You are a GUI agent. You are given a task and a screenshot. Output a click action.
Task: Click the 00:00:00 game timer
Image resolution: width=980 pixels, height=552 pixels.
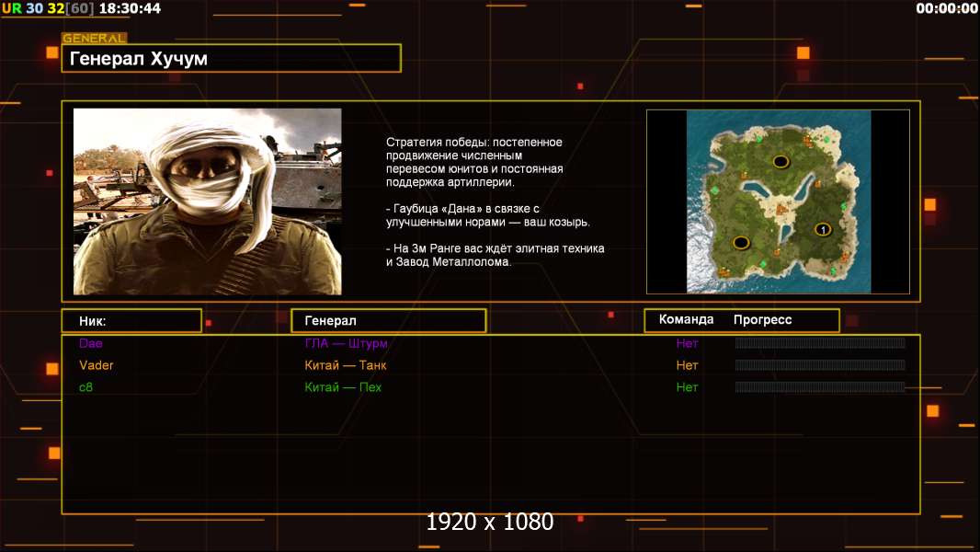(x=947, y=8)
